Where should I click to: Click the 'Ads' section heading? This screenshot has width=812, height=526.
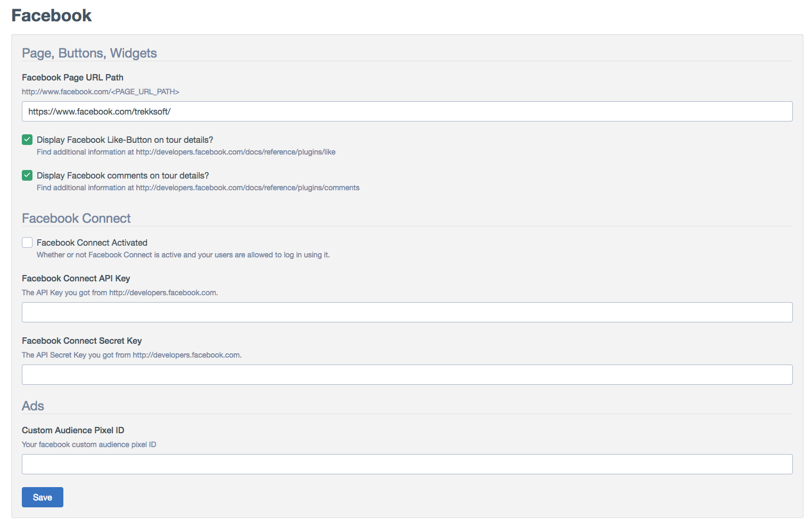(33, 406)
